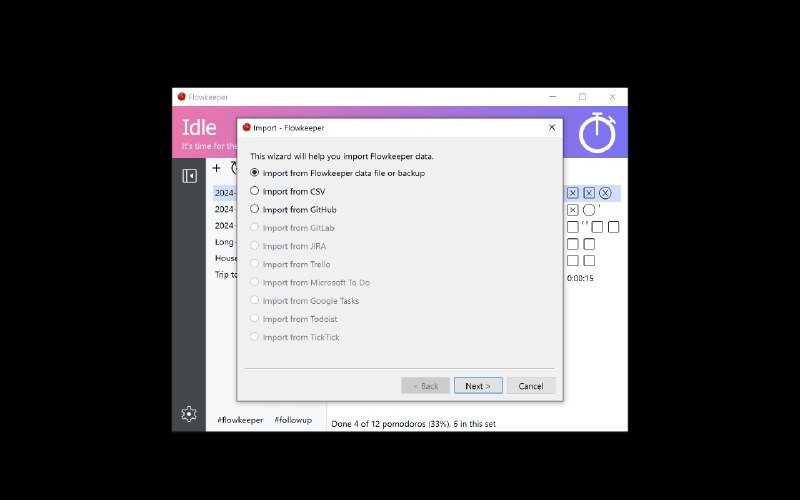Viewport: 800px width, 500px height.
Task: Click the large timer icon in header
Action: tap(597, 132)
